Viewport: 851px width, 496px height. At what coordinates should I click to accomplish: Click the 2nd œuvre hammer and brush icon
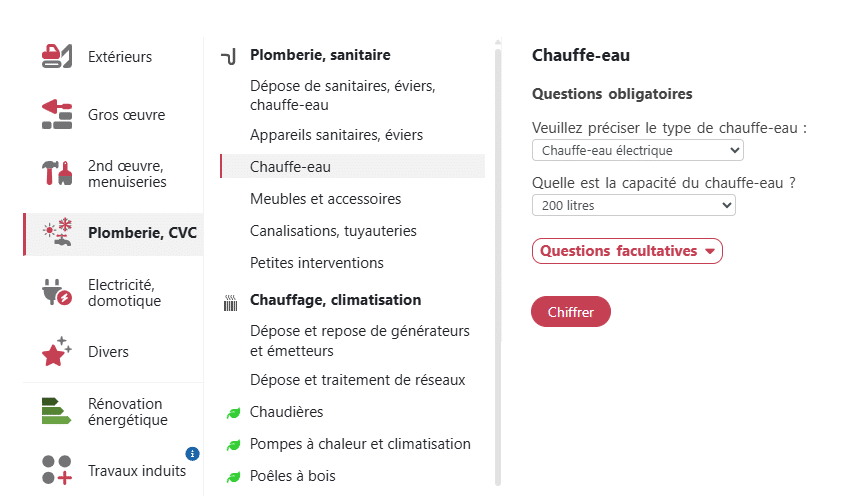click(57, 174)
